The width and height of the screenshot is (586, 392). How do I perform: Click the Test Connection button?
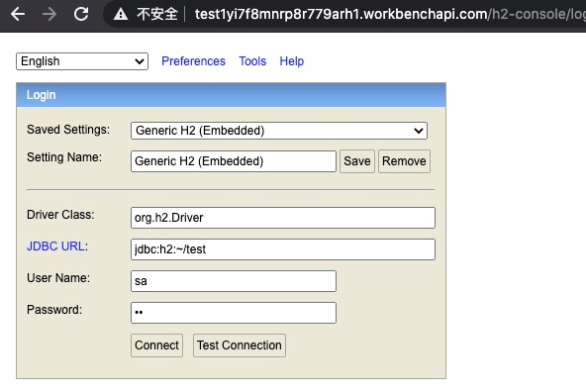pos(240,345)
